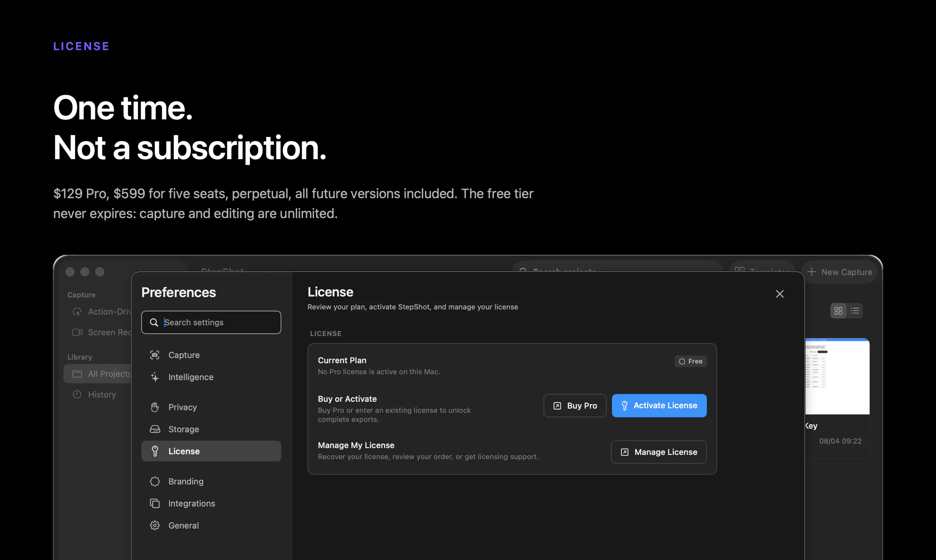Image resolution: width=936 pixels, height=560 pixels.
Task: Click the Buy Pro button
Action: [x=575, y=406]
